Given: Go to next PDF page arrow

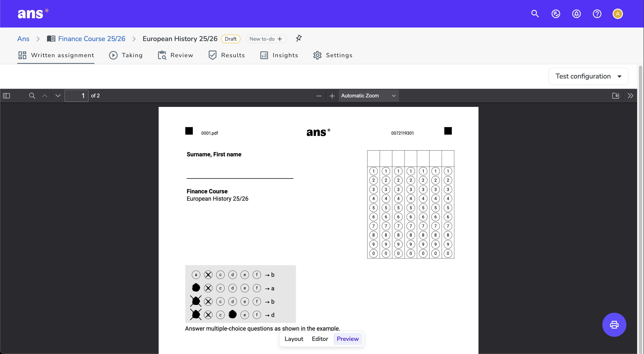Looking at the screenshot, I should (58, 96).
